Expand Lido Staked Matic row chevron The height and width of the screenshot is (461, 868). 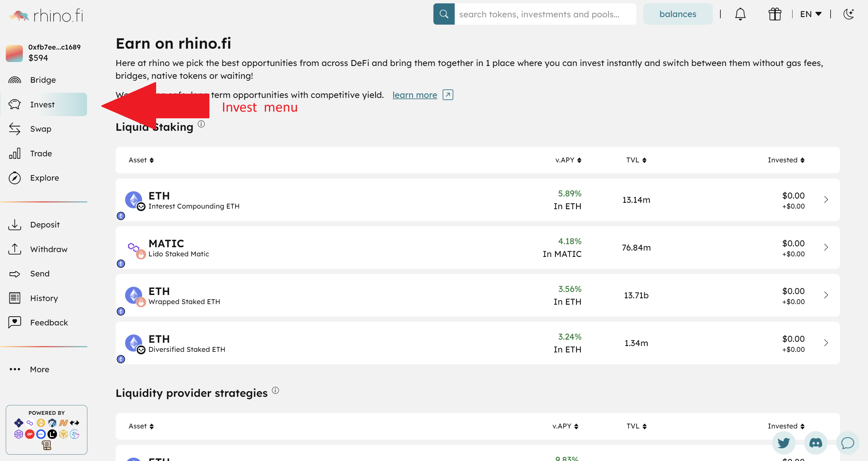pyautogui.click(x=826, y=248)
